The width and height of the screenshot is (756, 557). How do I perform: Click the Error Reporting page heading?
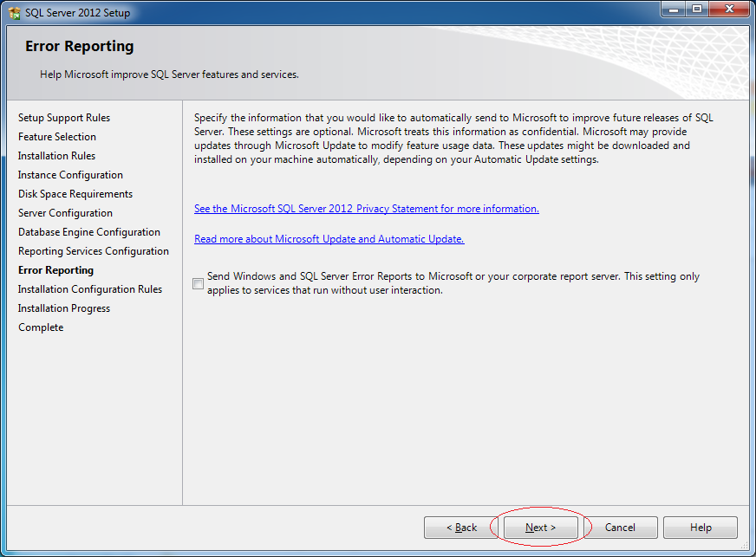tap(80, 46)
